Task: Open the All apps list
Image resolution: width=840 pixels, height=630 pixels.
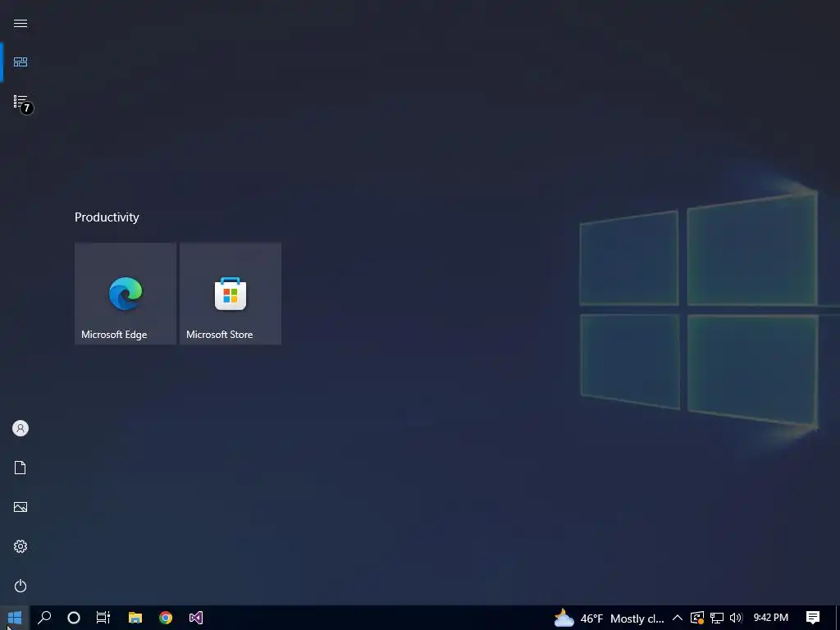Action: pyautogui.click(x=21, y=101)
